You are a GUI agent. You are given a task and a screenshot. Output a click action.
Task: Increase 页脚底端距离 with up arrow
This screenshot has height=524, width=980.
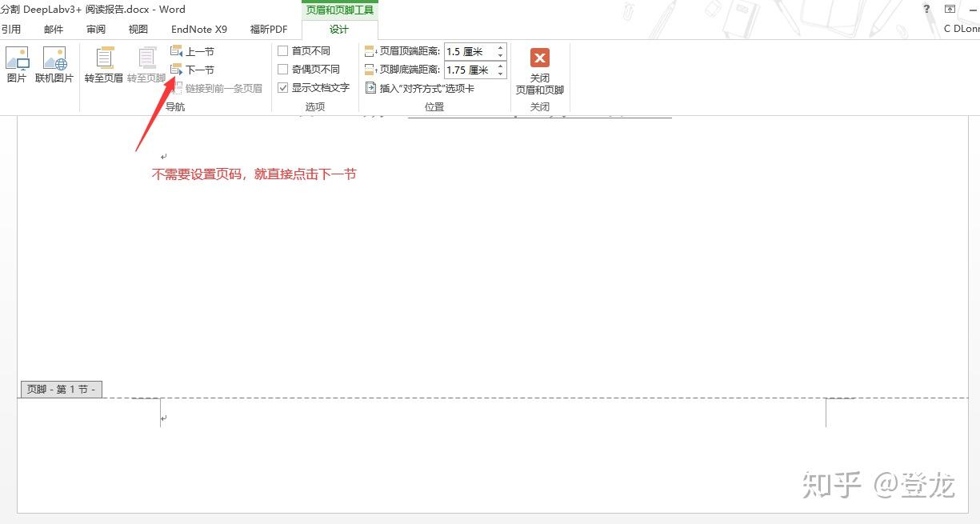[502, 66]
